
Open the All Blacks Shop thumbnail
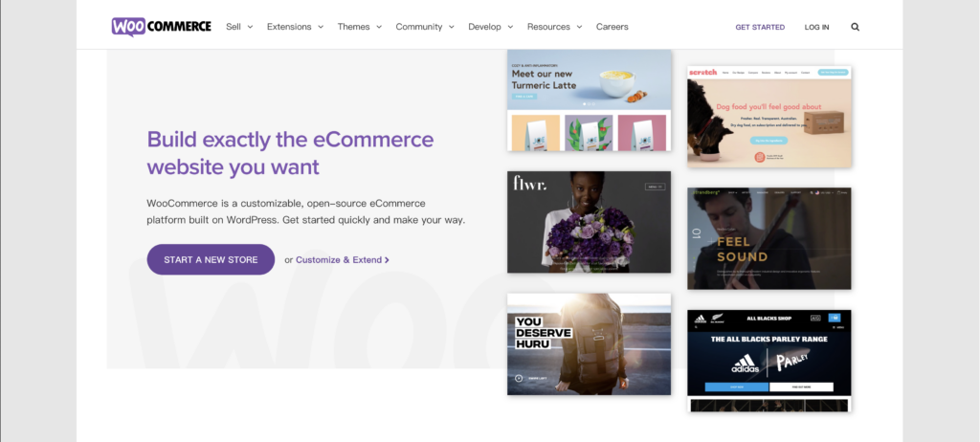coord(769,361)
